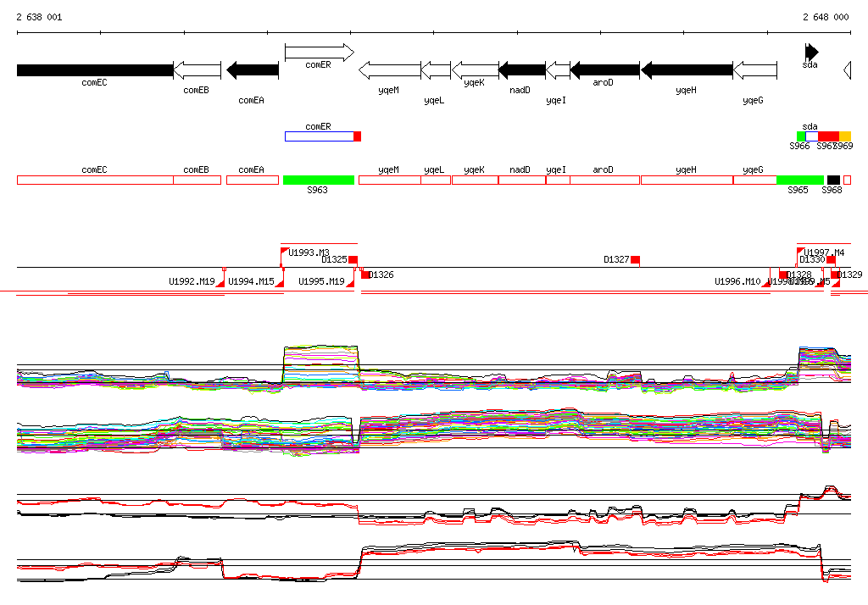Click the red-outlined yqeI box
This screenshot has width=868, height=605.
click(x=558, y=180)
